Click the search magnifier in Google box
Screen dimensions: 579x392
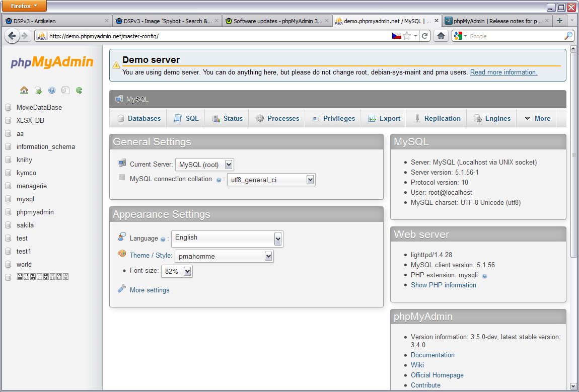pos(568,36)
